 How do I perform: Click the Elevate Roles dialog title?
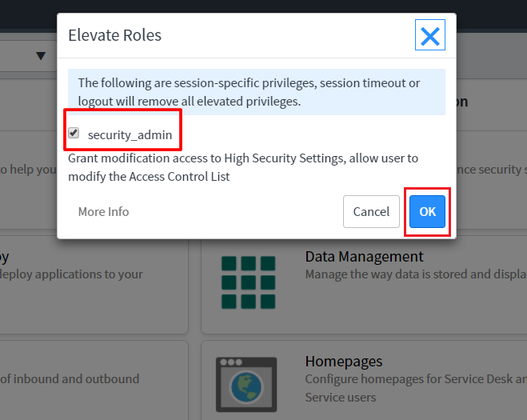114,35
